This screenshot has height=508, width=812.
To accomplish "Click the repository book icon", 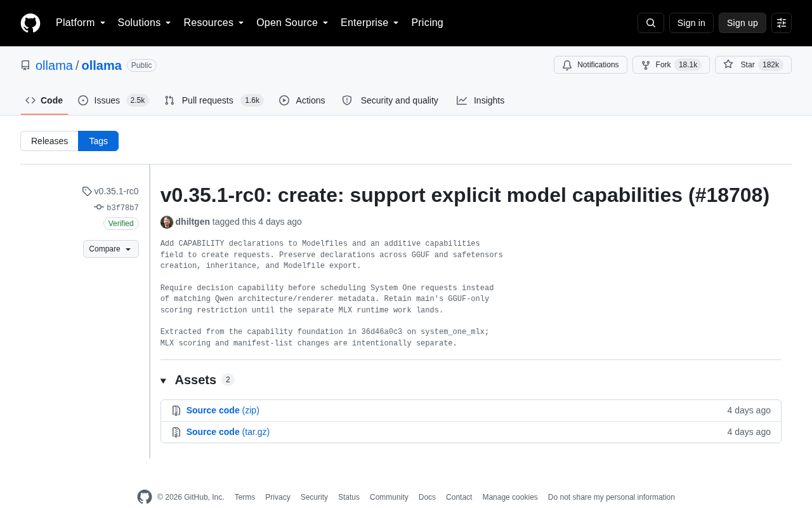I will tap(25, 65).
